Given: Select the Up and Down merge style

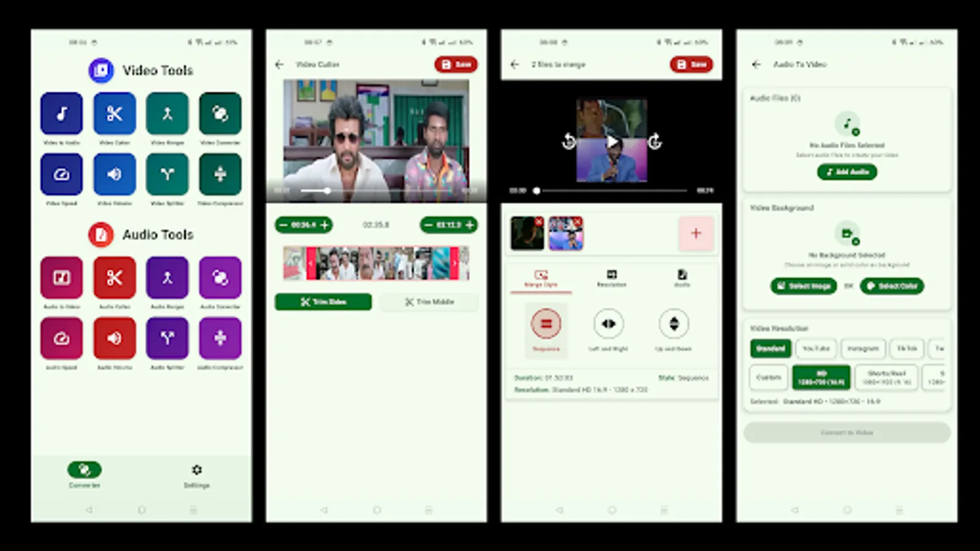Looking at the screenshot, I should (674, 324).
